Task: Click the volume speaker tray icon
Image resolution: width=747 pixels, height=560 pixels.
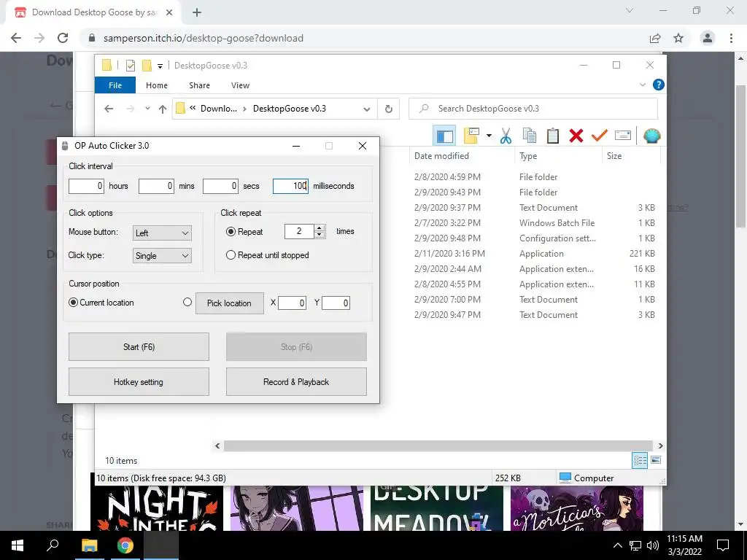Action: pos(653,545)
